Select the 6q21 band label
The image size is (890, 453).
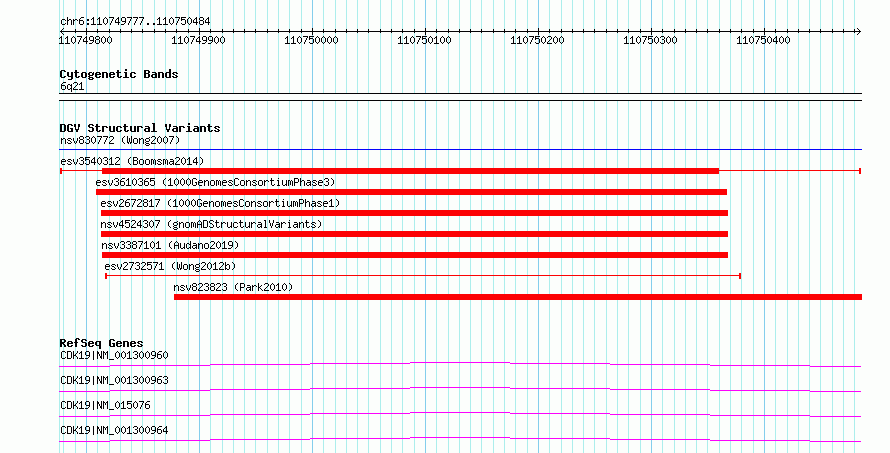pos(72,86)
